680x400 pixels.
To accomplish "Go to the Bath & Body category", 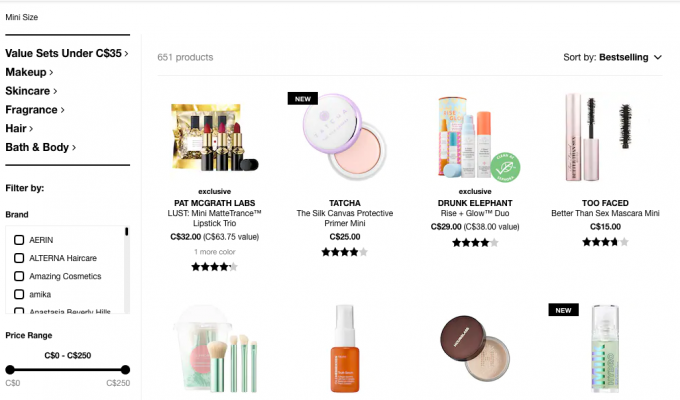I will (x=41, y=148).
